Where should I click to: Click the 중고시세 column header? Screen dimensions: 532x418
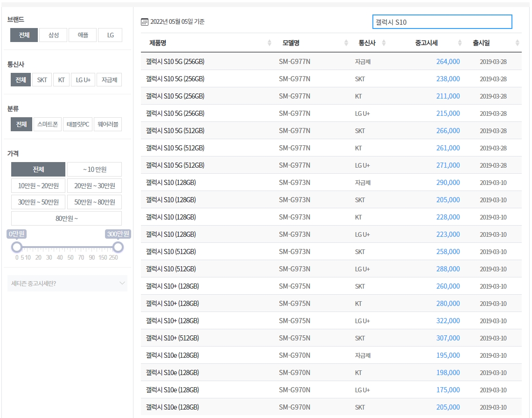tap(426, 43)
